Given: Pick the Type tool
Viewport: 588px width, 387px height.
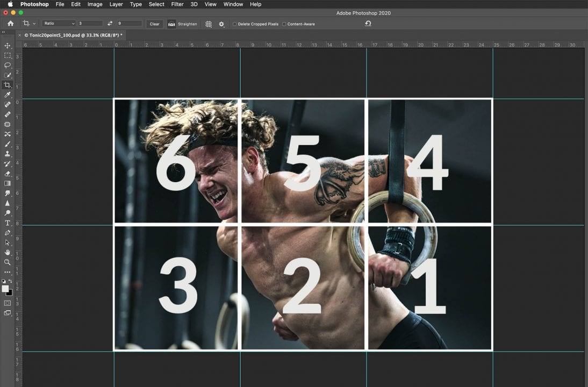Looking at the screenshot, I should click(x=8, y=223).
